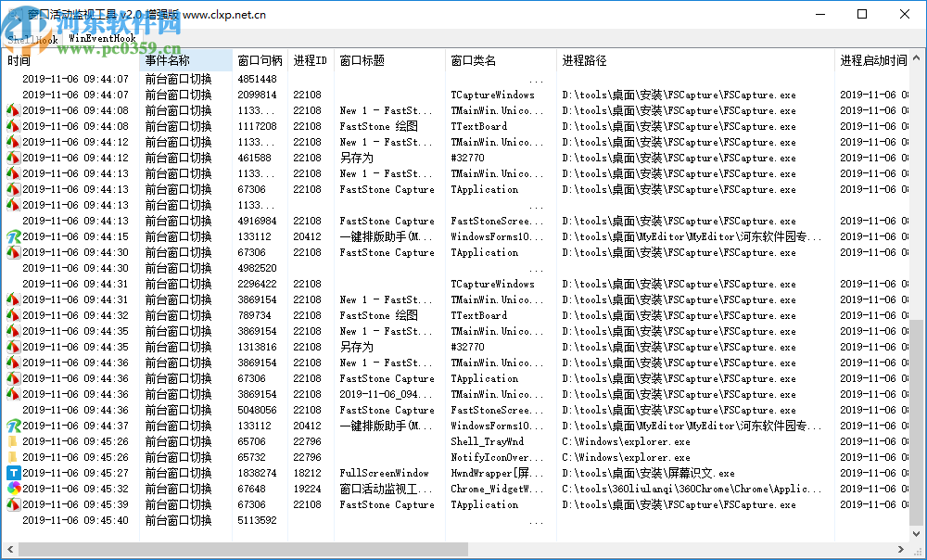Click the vertical scrollbar up arrow

click(917, 58)
